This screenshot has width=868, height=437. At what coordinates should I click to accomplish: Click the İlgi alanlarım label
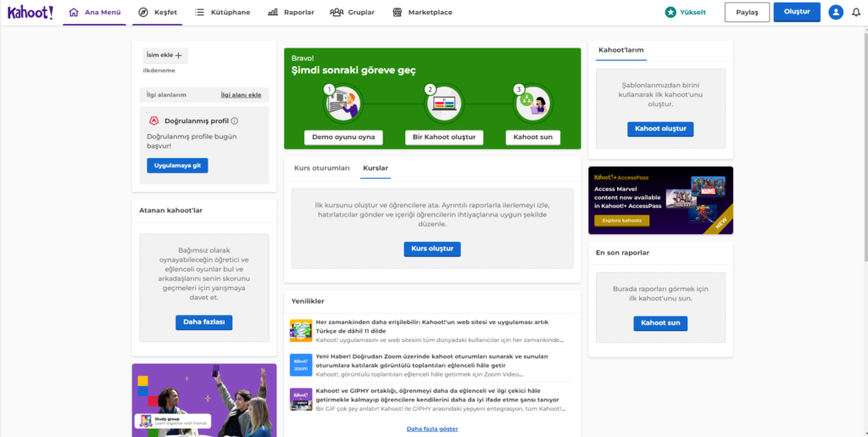[x=166, y=95]
